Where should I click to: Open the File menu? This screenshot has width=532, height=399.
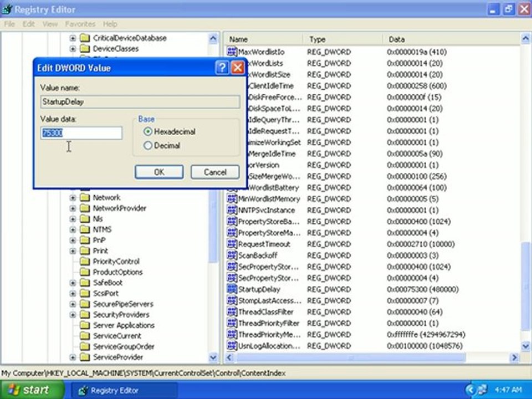[9, 24]
